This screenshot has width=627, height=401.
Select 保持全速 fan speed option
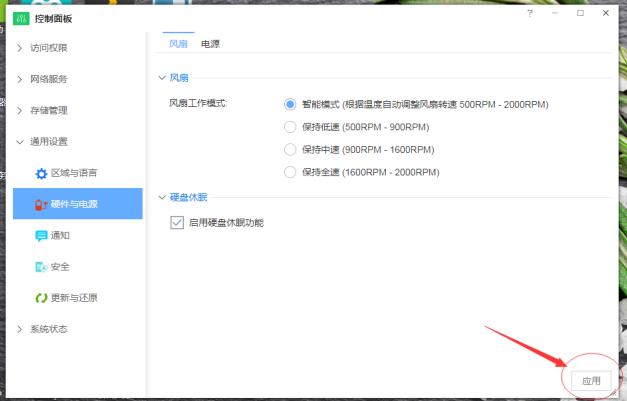click(x=290, y=172)
